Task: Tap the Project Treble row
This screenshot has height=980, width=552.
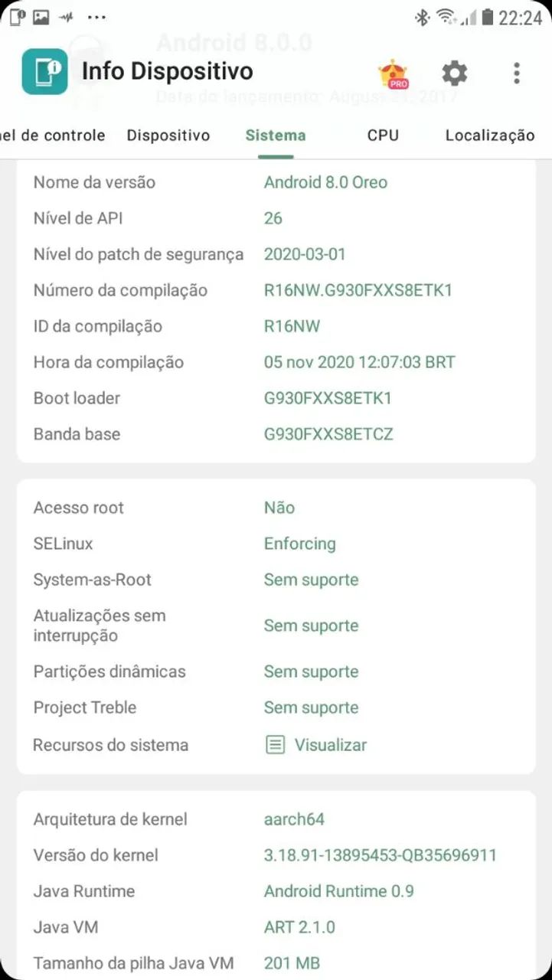Action: click(276, 707)
